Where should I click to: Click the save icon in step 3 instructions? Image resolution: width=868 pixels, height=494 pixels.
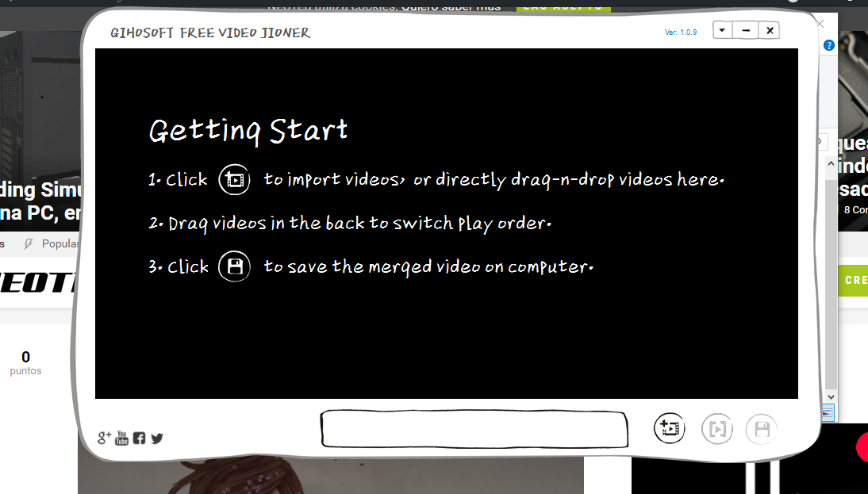[x=234, y=266]
